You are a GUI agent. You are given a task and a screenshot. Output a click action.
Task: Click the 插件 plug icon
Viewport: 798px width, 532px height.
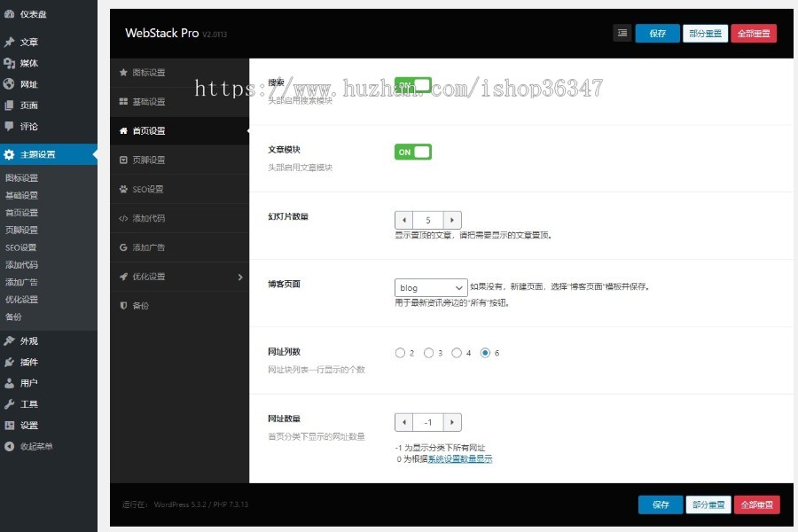point(9,362)
